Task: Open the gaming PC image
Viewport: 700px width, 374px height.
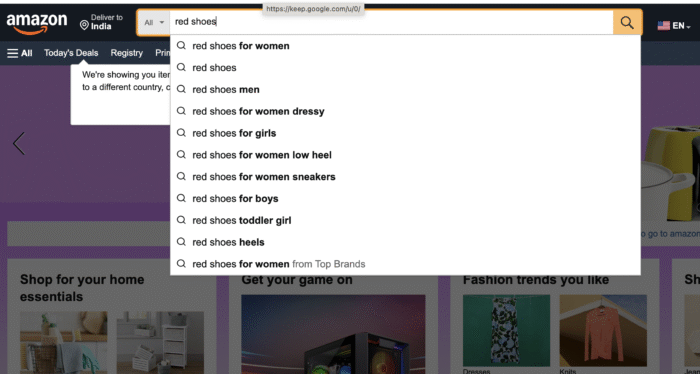Action: (333, 334)
